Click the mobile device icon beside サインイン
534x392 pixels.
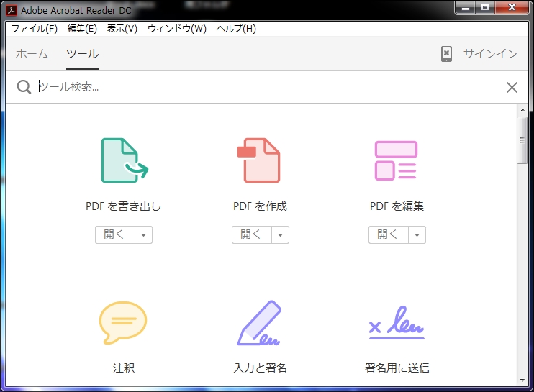tap(446, 54)
